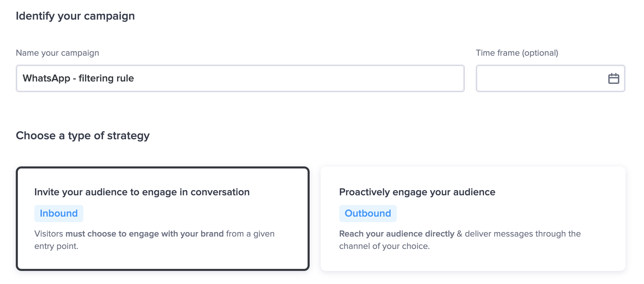
Task: Select the Inbound strategy card
Action: pyautogui.click(x=163, y=219)
